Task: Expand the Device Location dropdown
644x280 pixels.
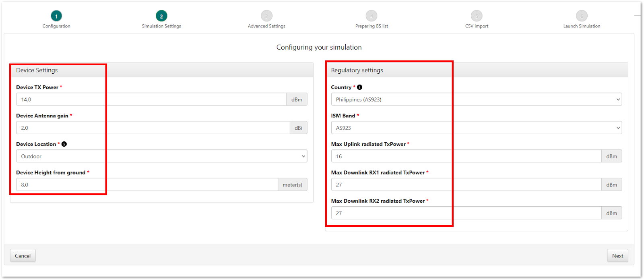Action: coord(161,156)
